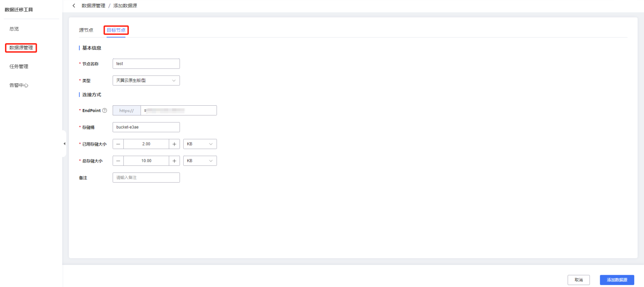Increase 总存储大小 with the plus button
Viewport: 644px width, 287px height.
click(x=174, y=161)
